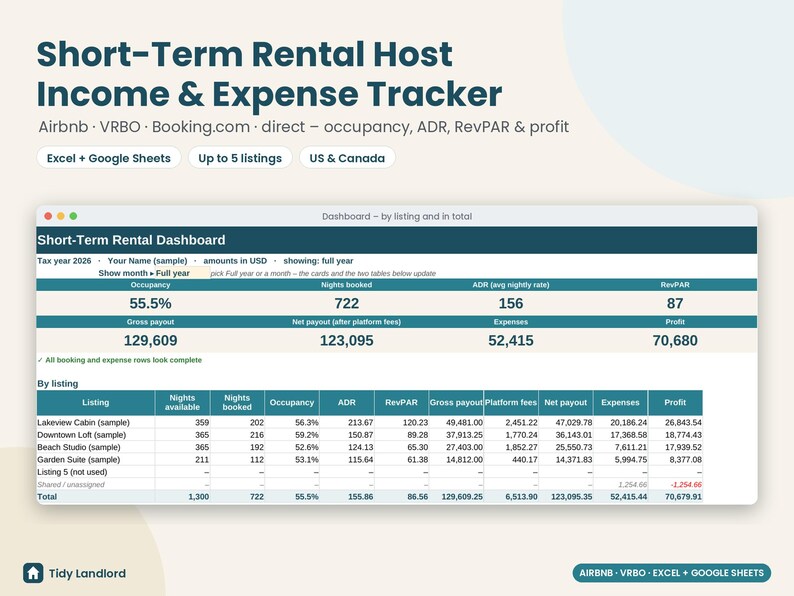Select the Downtown Loft (sample) row label
The height and width of the screenshot is (596, 794).
[82, 435]
